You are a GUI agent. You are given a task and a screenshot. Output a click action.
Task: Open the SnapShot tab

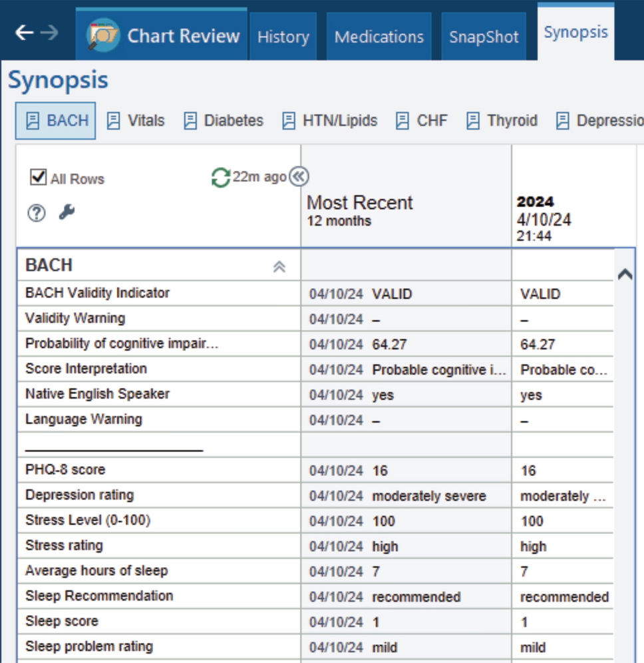coord(484,37)
